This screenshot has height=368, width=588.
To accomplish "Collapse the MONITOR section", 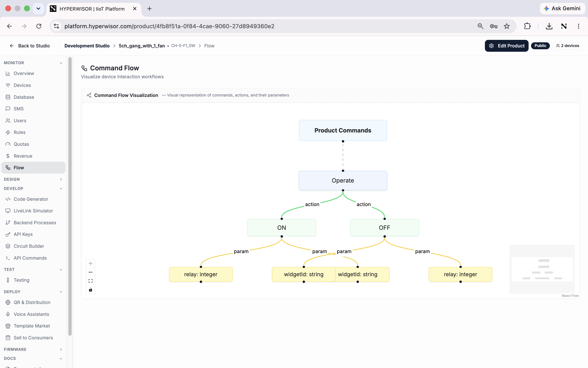I will click(33, 63).
